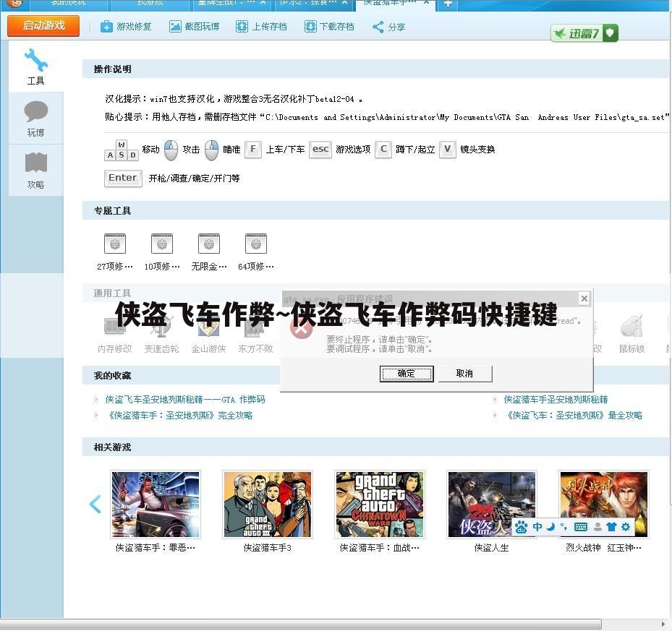
Task: Open link 侠盗猎车手圣安地列斯秘籍
Action: 556,400
